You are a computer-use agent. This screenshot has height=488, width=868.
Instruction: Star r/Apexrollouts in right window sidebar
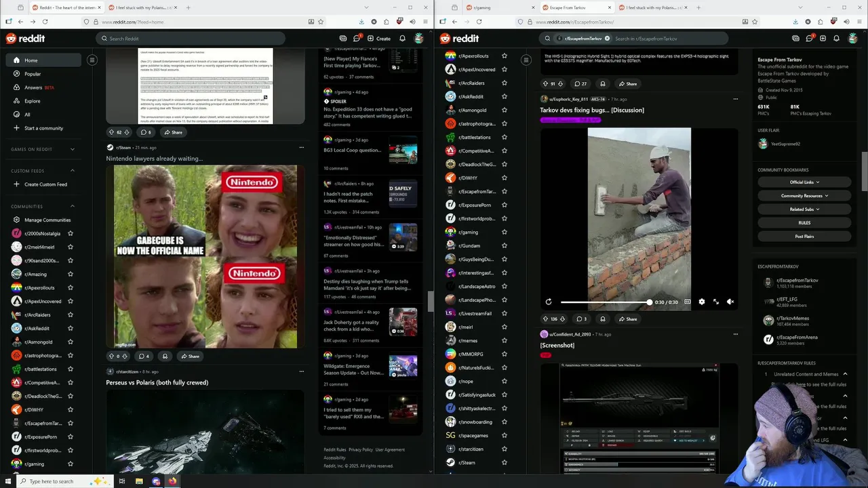[x=505, y=56]
